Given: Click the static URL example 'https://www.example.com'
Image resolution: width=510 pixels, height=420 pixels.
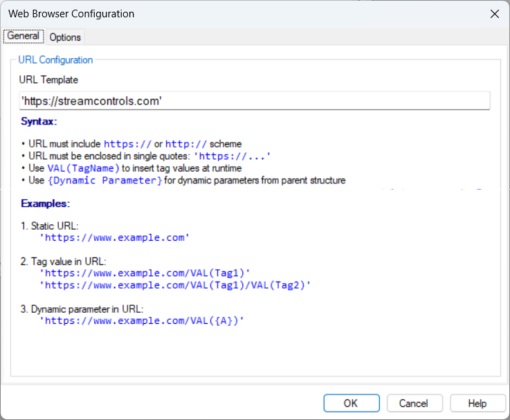Looking at the screenshot, I should (114, 238).
